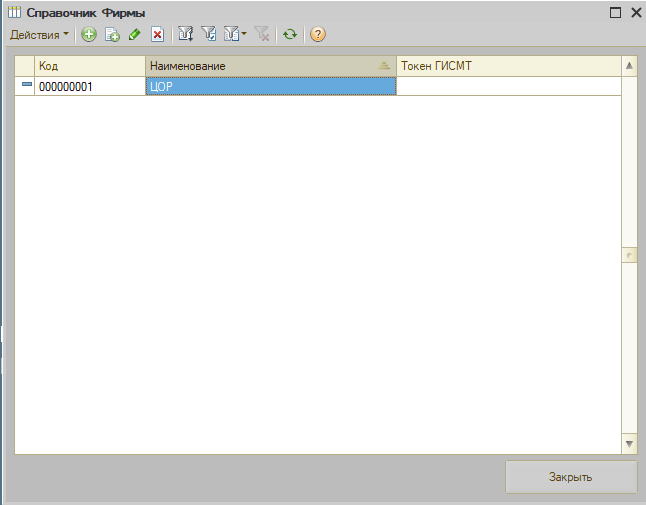
Task: Select the cell with code 000000001
Action: [90, 87]
